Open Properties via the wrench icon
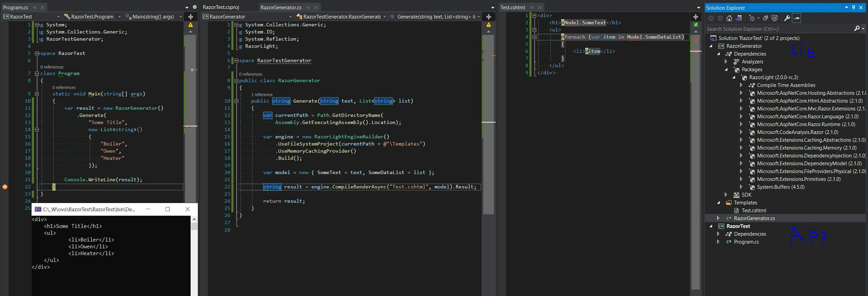The width and height of the screenshot is (868, 296). (x=788, y=19)
